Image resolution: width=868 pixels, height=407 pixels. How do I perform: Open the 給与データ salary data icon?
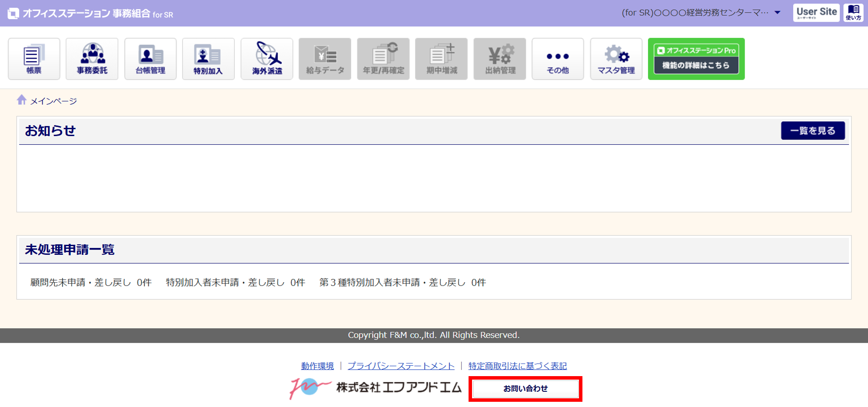coord(325,59)
